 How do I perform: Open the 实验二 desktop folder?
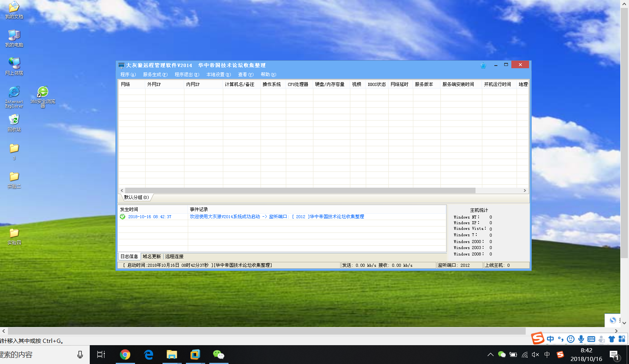coord(14,180)
